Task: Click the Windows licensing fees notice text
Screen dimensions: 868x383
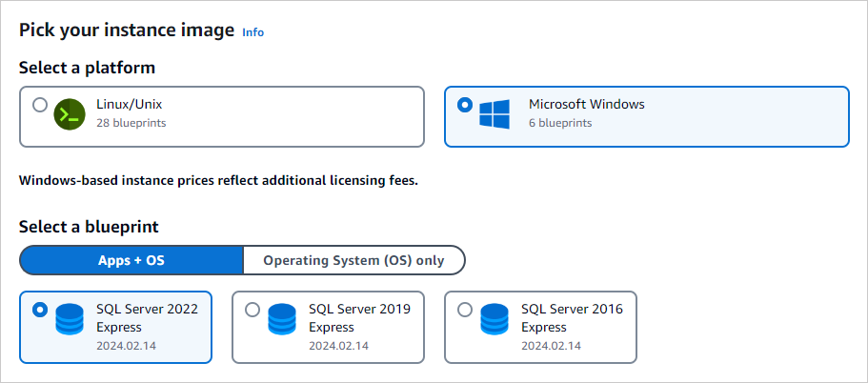Action: (218, 181)
